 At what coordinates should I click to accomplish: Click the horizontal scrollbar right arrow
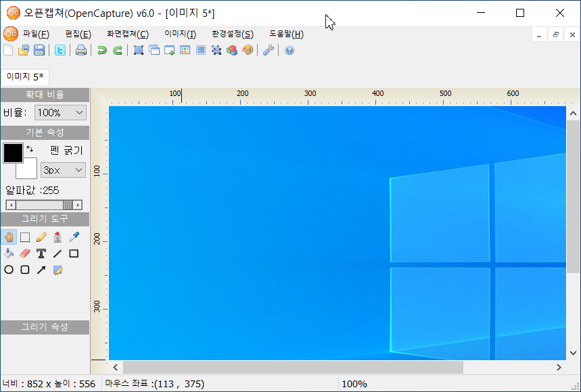pos(559,367)
